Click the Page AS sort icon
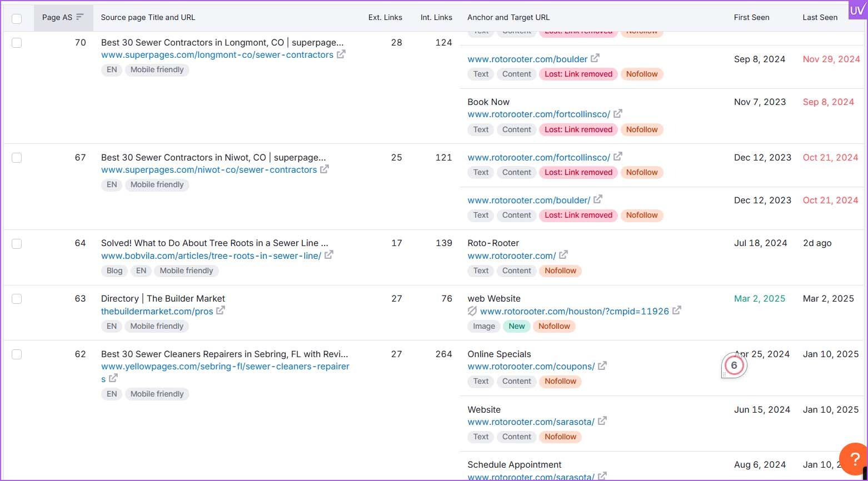Viewport: 868px width, 481px height. tap(80, 17)
